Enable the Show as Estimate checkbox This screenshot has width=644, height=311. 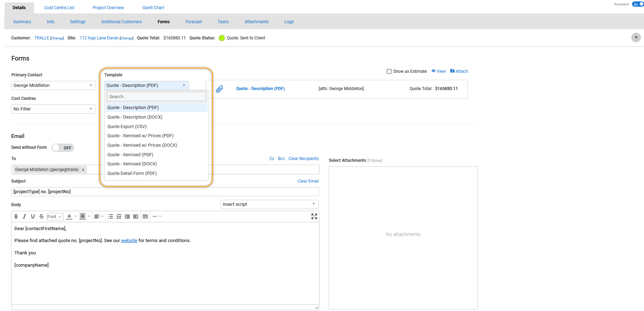tap(389, 71)
